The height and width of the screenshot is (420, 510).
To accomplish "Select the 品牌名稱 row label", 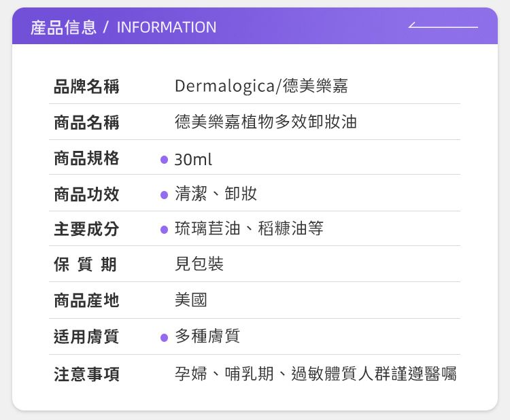I will click(x=86, y=87).
